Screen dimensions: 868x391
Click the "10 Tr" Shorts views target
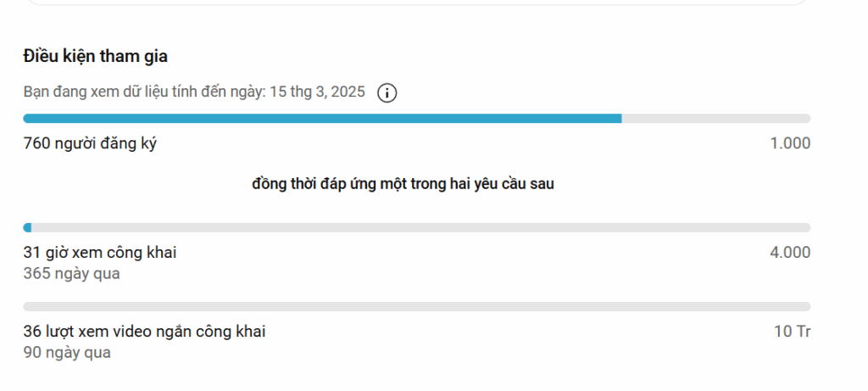click(x=793, y=332)
